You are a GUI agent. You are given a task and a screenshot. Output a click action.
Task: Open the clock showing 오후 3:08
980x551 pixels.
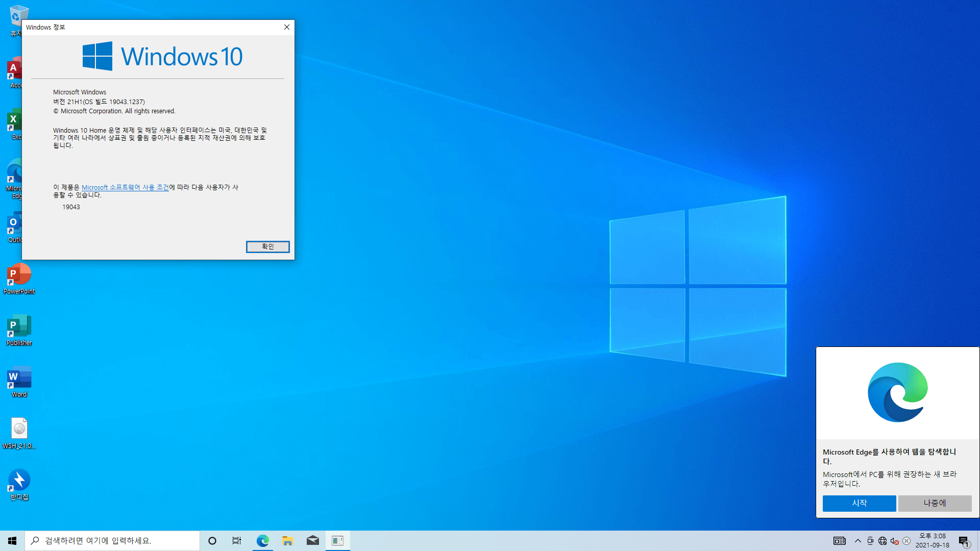coord(933,541)
